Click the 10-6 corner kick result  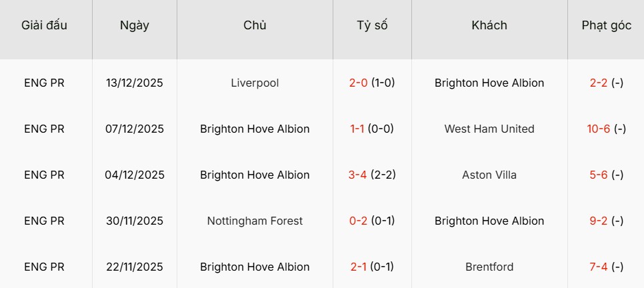click(599, 129)
